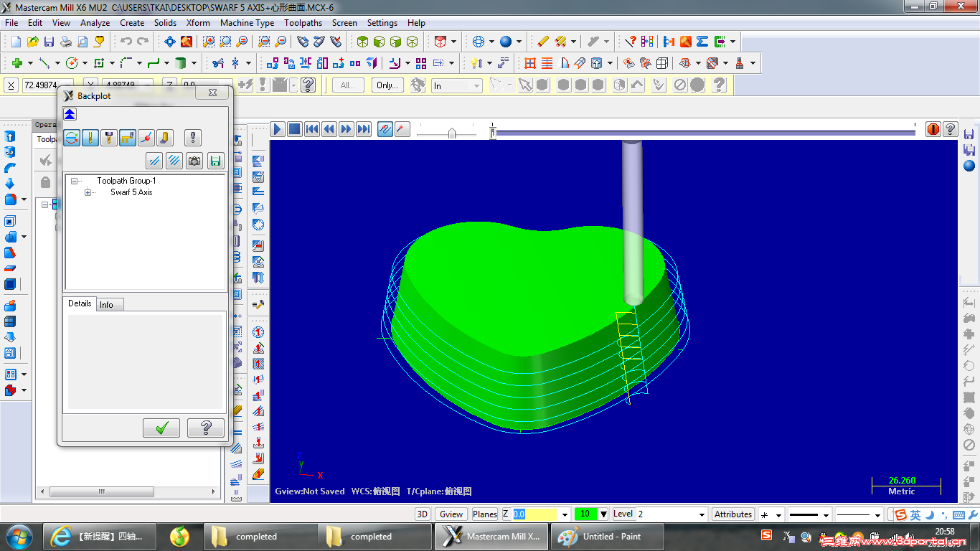Click the Z depth input field
980x551 pixels.
pyautogui.click(x=534, y=514)
